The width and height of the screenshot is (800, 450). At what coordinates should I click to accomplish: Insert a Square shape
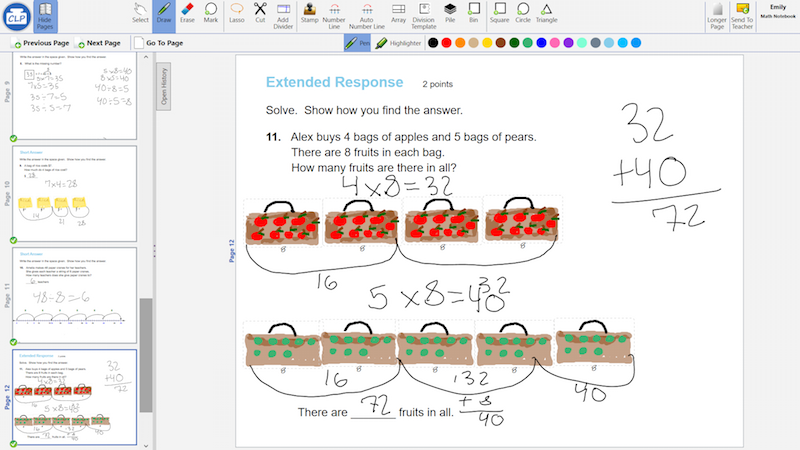coord(499,13)
